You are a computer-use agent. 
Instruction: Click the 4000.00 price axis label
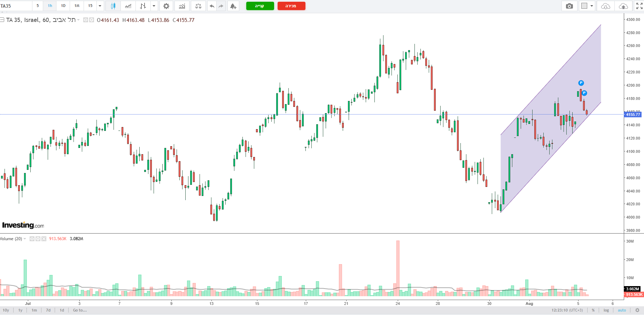[x=633, y=217]
